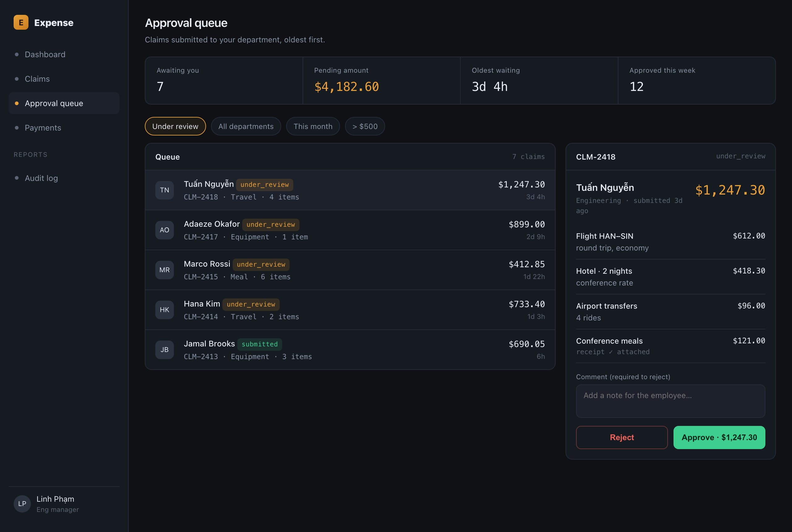Click under_review badge next to Hana Kim
792x532 pixels.
251,304
